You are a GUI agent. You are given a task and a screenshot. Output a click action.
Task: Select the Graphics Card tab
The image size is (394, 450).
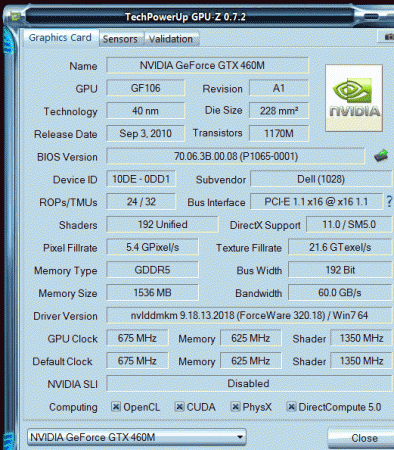pos(60,38)
